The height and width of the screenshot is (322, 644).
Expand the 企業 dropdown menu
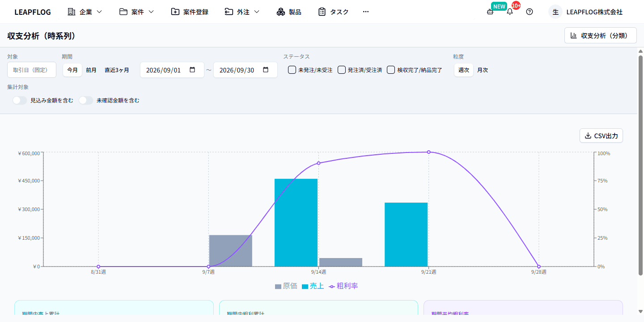85,12
